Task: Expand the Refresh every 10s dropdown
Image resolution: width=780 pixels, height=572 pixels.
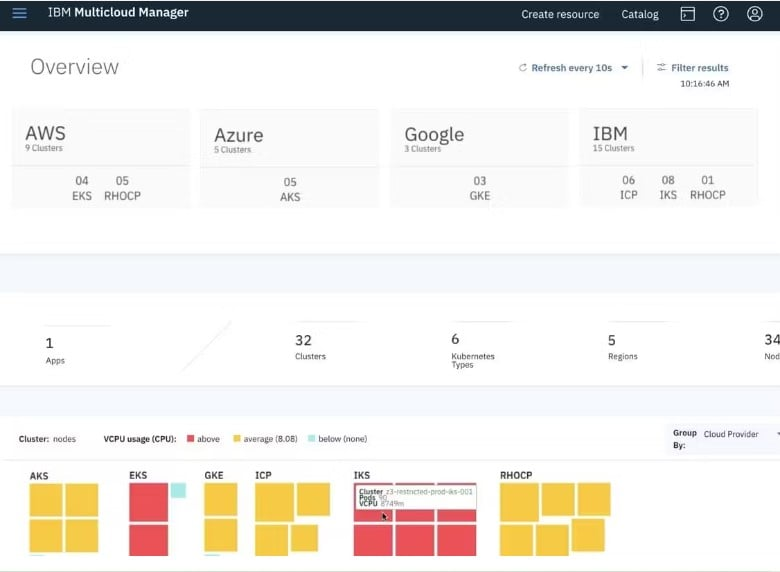Action: [574, 68]
